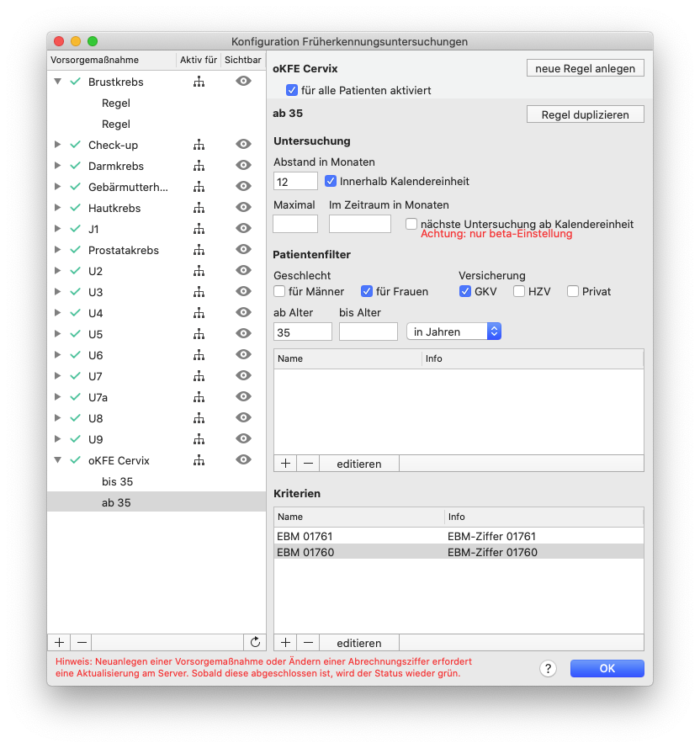Image resolution: width=700 pixels, height=748 pixels.
Task: Click the hierarchy icon for U7
Action: (199, 375)
